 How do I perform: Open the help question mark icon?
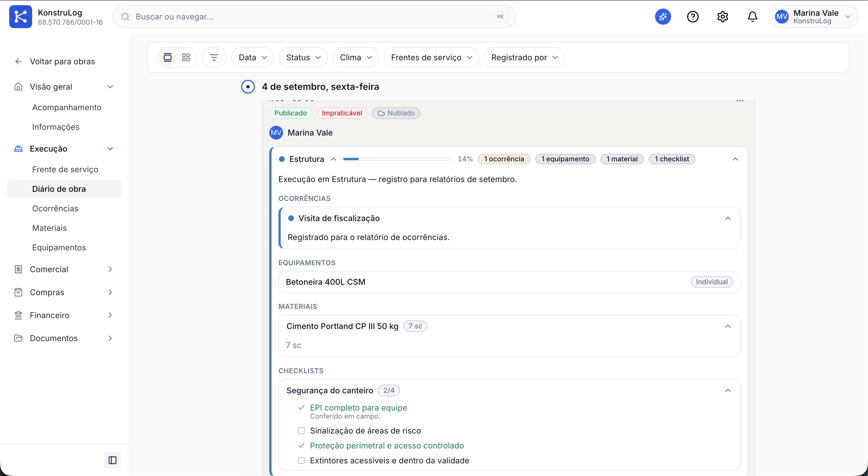pos(693,17)
